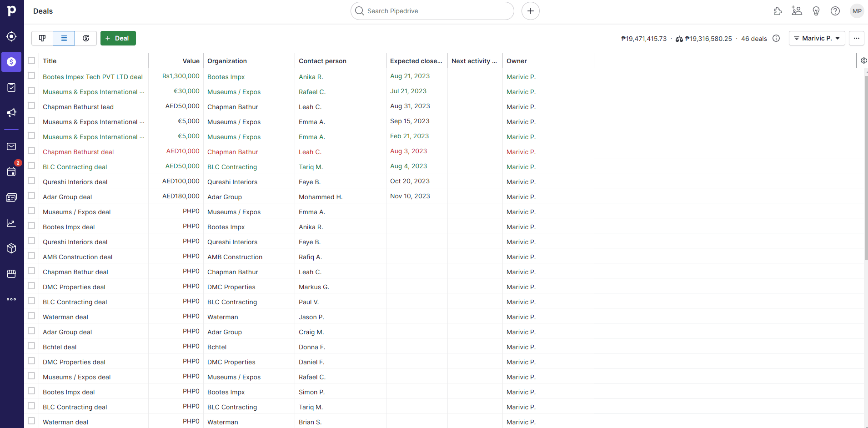Check the AED100,000 Qureshi Interiors deal row
Screen dimensions: 868x428
pyautogui.click(x=31, y=181)
